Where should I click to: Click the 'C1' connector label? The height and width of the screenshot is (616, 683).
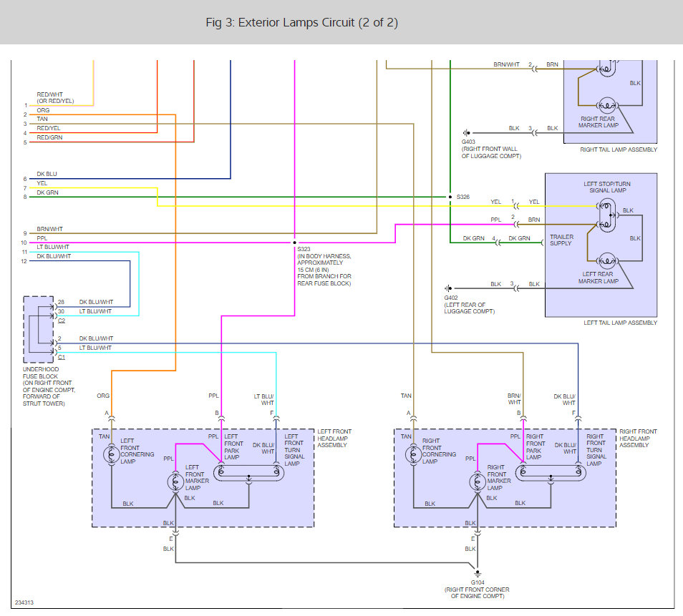click(62, 357)
